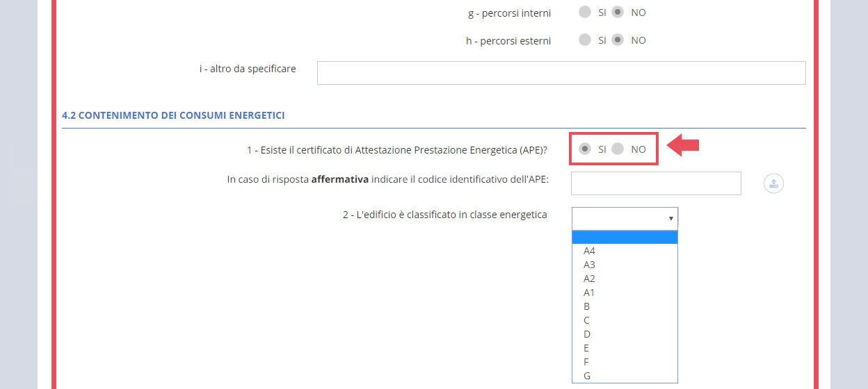Select energy class E in dropdown
Viewport: 868px width, 389px height.
click(588, 348)
